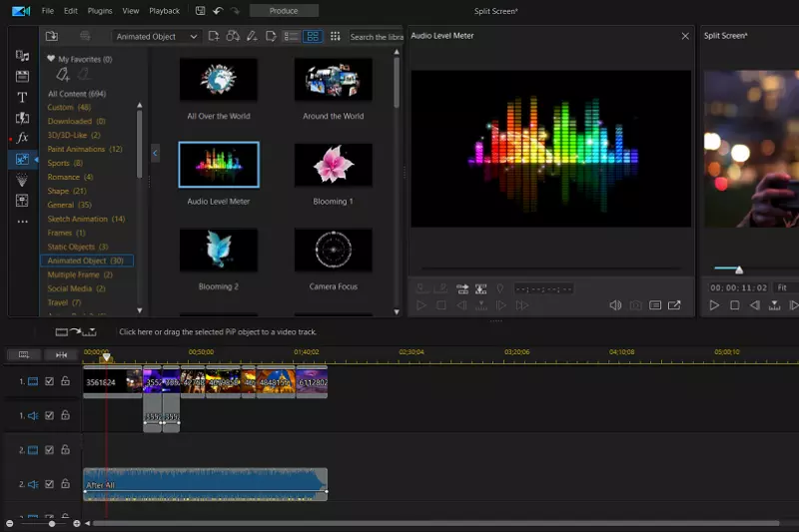Lock audio track 2
Screen dimensions: 799x532
[x=65, y=484]
